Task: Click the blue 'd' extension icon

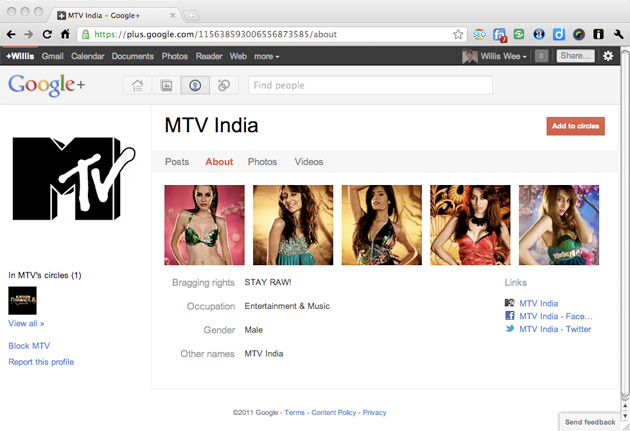Action: (558, 35)
